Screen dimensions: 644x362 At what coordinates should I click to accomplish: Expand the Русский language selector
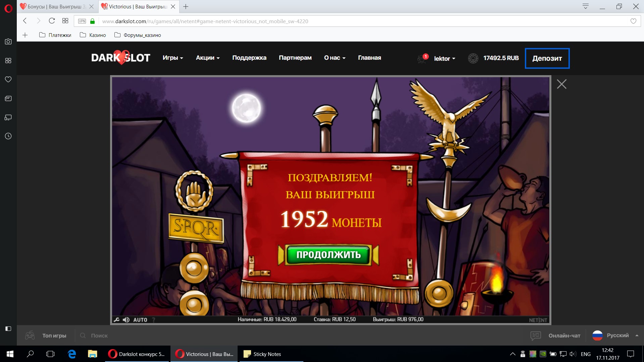tap(618, 335)
